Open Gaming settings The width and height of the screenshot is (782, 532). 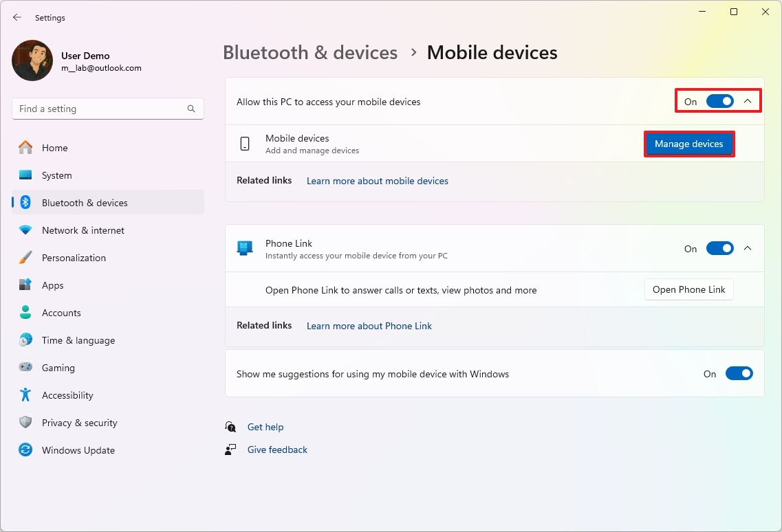(x=58, y=367)
